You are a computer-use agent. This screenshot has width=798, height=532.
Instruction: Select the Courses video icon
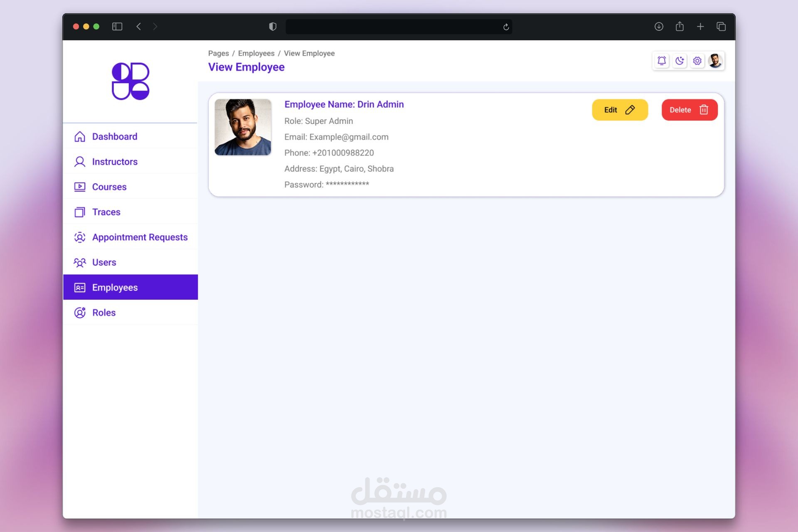tap(79, 187)
